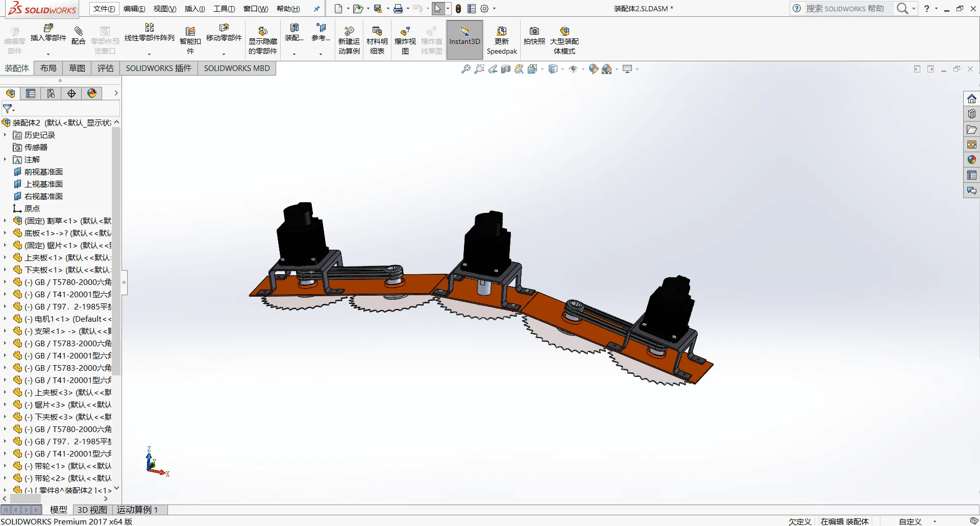Viewport: 980px width, 526px height.
Task: Open the Linear Component Pattern dropdown arrow
Action: [x=150, y=54]
